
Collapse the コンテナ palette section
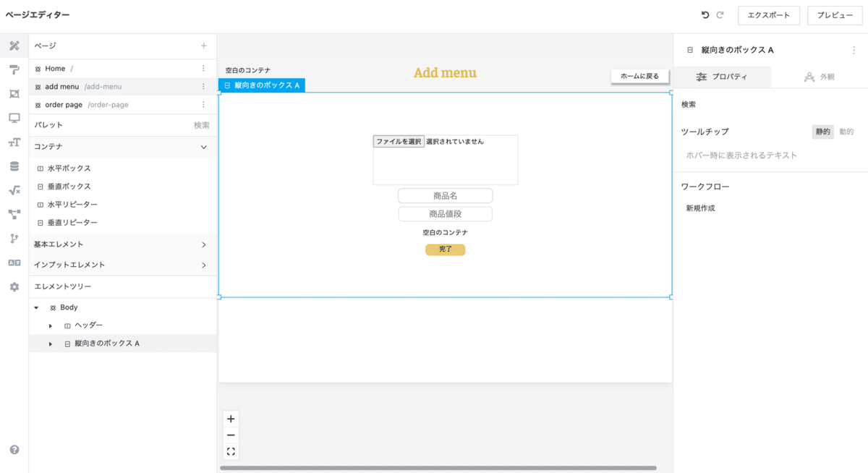(x=203, y=147)
